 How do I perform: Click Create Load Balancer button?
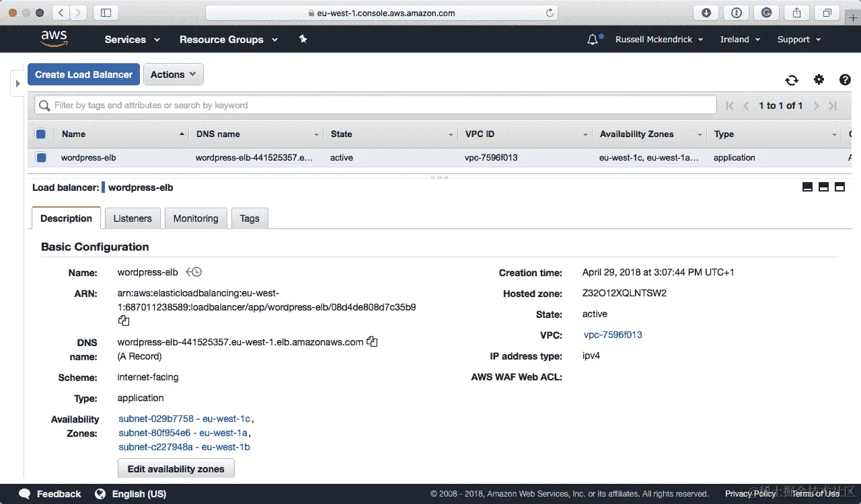point(84,75)
